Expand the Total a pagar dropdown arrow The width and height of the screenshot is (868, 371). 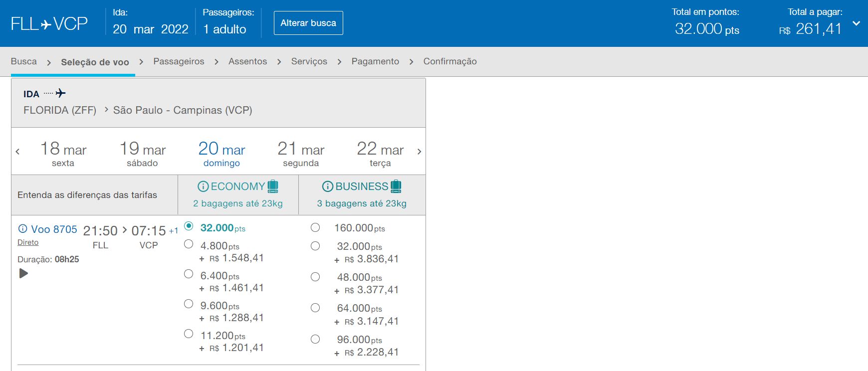pyautogui.click(x=856, y=23)
